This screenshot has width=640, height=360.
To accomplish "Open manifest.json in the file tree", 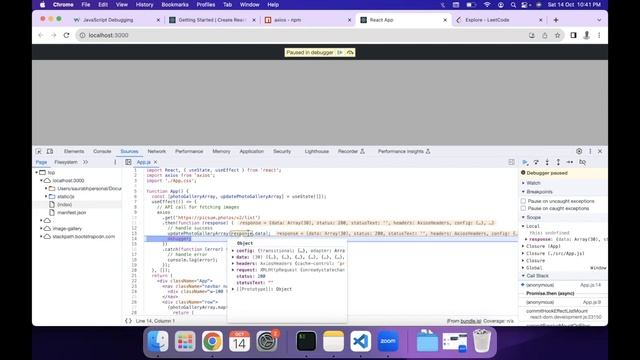I will [71, 213].
